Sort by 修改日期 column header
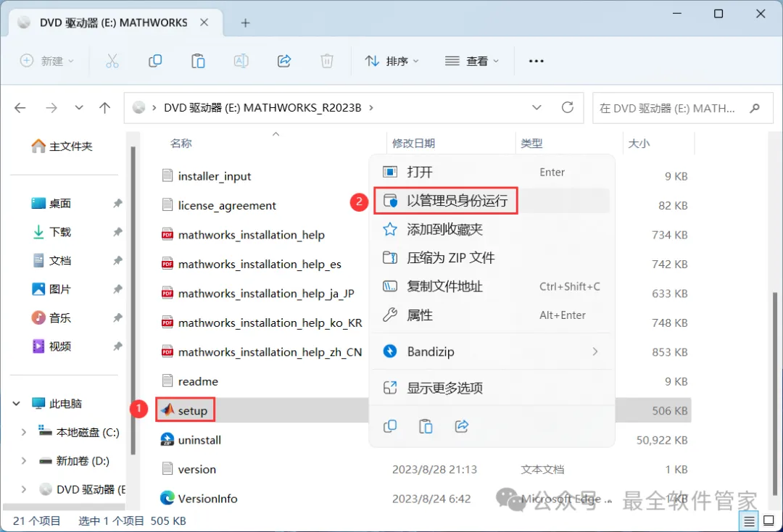 [x=413, y=144]
